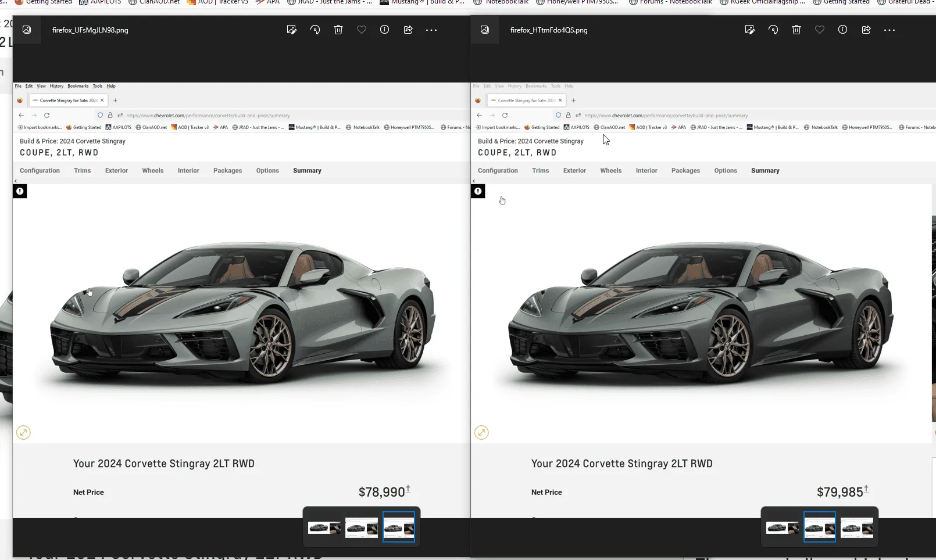
Task: Rotate the firefox_HTtmFdo4QS.png image
Action: click(773, 30)
